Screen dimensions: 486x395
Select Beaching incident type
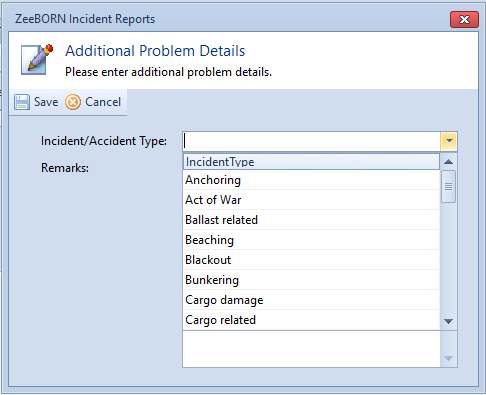pyautogui.click(x=311, y=240)
